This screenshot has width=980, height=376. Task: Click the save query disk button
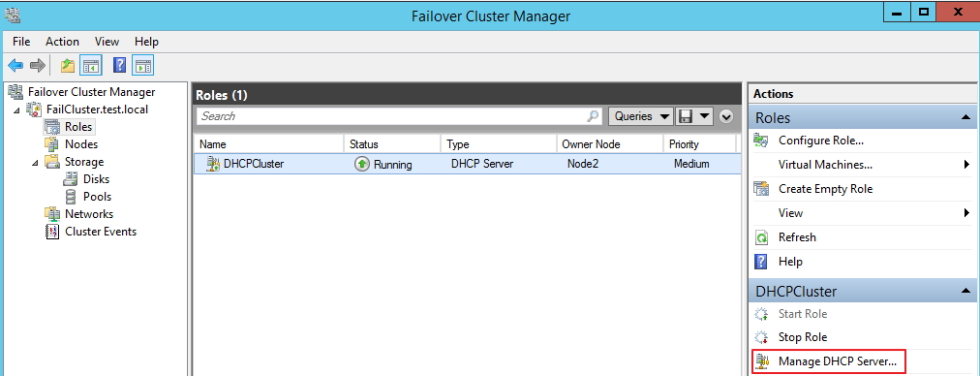686,115
